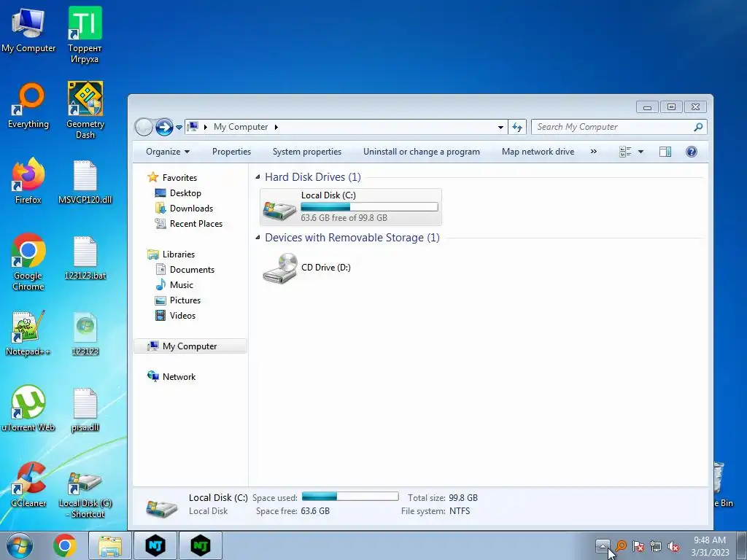Click Uninstall or change a program
Screen dimensions: 747x560
coord(422,152)
